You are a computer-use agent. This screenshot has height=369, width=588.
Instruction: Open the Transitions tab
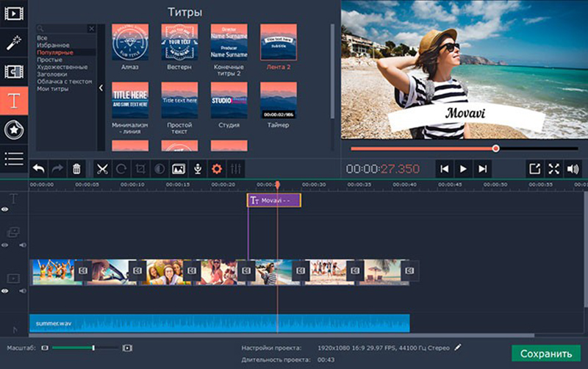14,71
